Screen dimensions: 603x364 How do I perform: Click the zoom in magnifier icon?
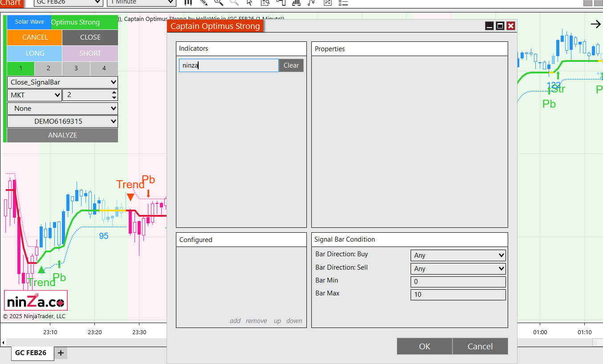(x=219, y=3)
